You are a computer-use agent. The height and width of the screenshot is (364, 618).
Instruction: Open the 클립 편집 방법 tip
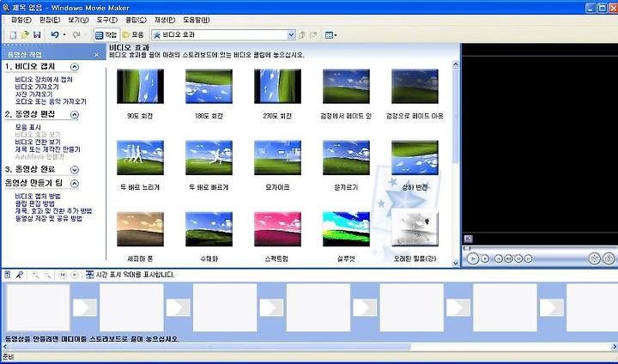coord(35,203)
